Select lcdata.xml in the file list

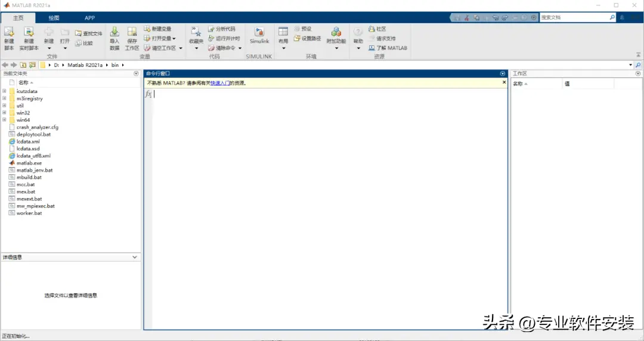[28, 141]
